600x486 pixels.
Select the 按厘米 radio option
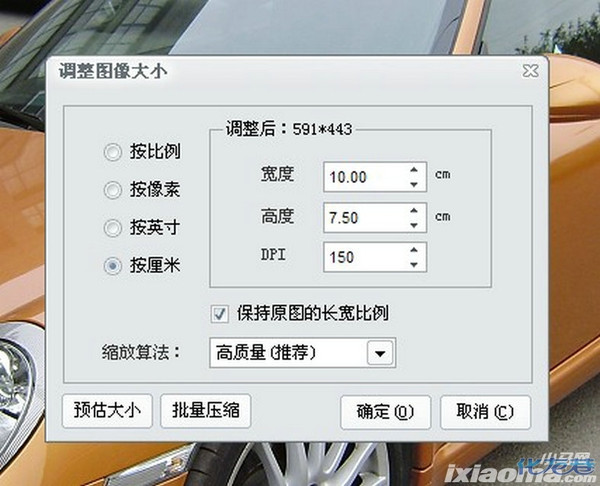(x=113, y=266)
